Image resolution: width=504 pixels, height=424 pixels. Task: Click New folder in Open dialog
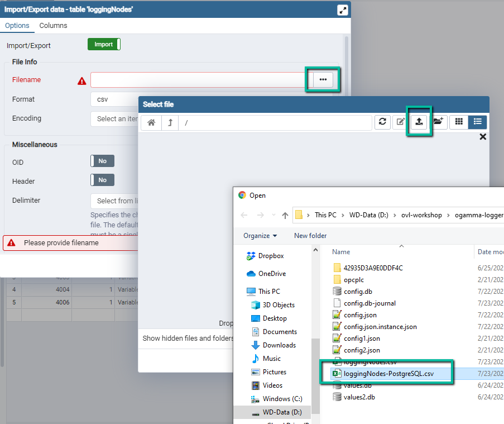(x=310, y=236)
